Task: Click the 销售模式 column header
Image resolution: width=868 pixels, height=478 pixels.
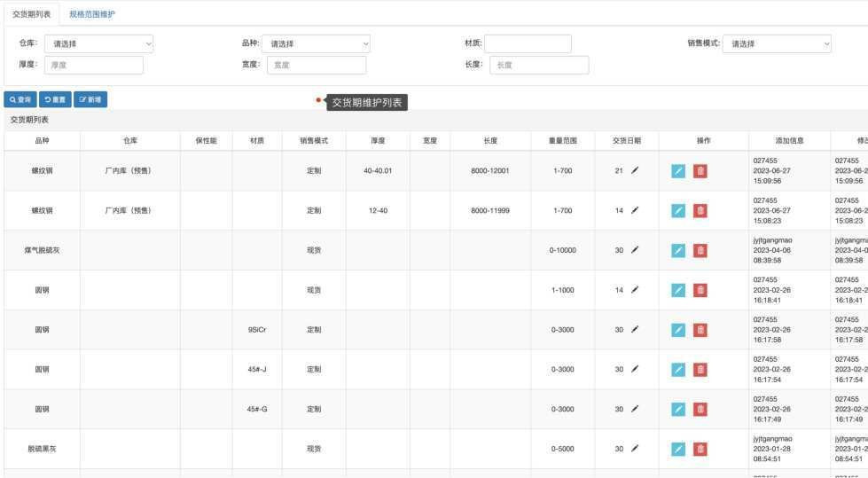Action: 314,141
